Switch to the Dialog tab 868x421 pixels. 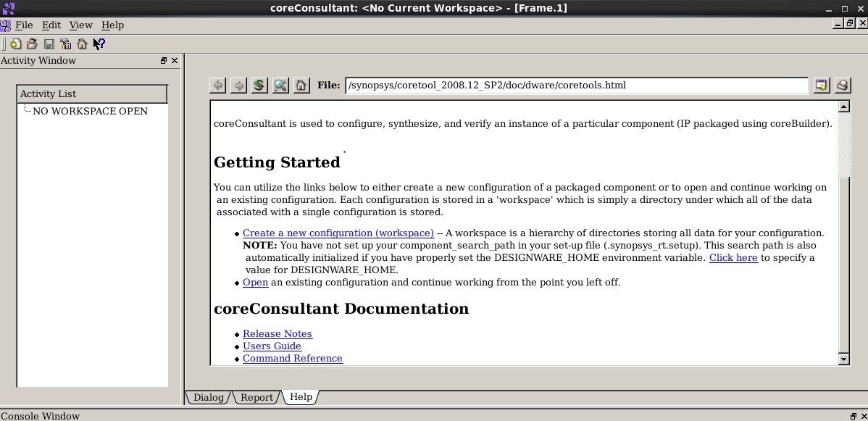208,397
